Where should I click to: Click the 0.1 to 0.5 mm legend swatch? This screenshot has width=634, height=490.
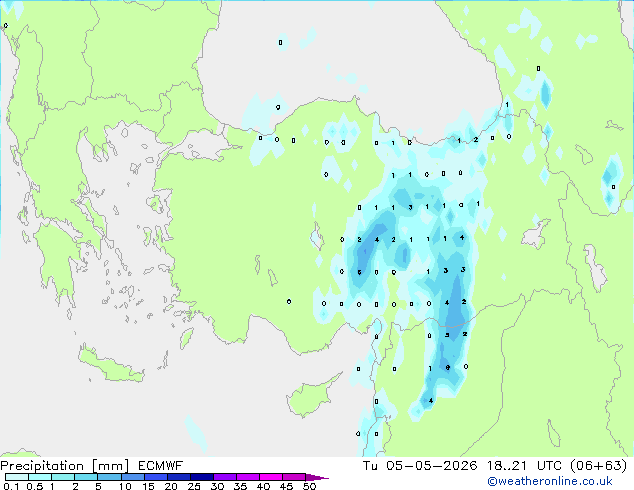pyautogui.click(x=17, y=477)
